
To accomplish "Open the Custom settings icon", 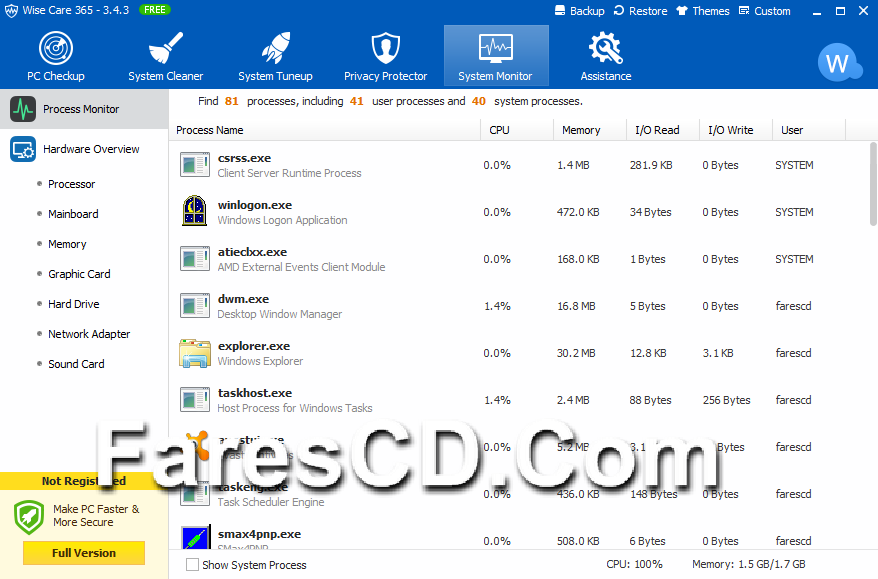I will click(744, 11).
